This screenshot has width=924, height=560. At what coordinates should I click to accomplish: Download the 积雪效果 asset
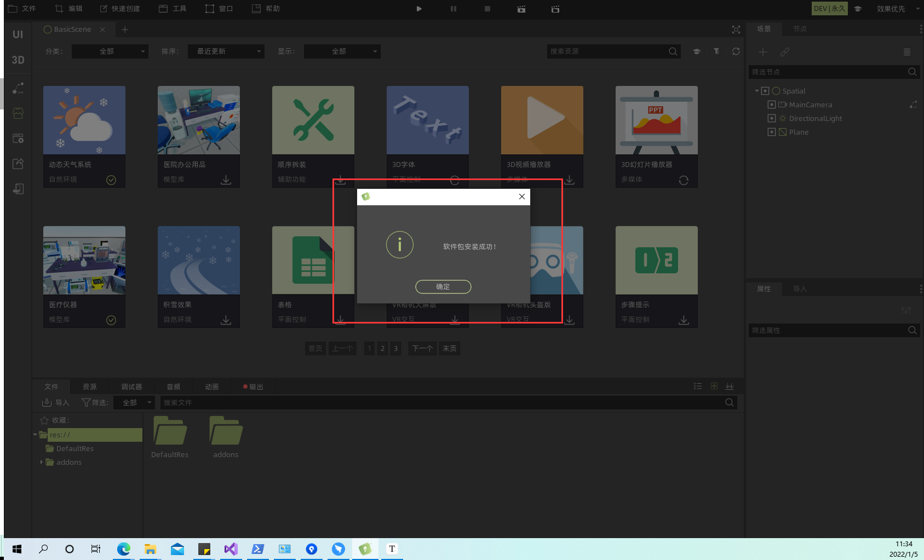[x=226, y=320]
